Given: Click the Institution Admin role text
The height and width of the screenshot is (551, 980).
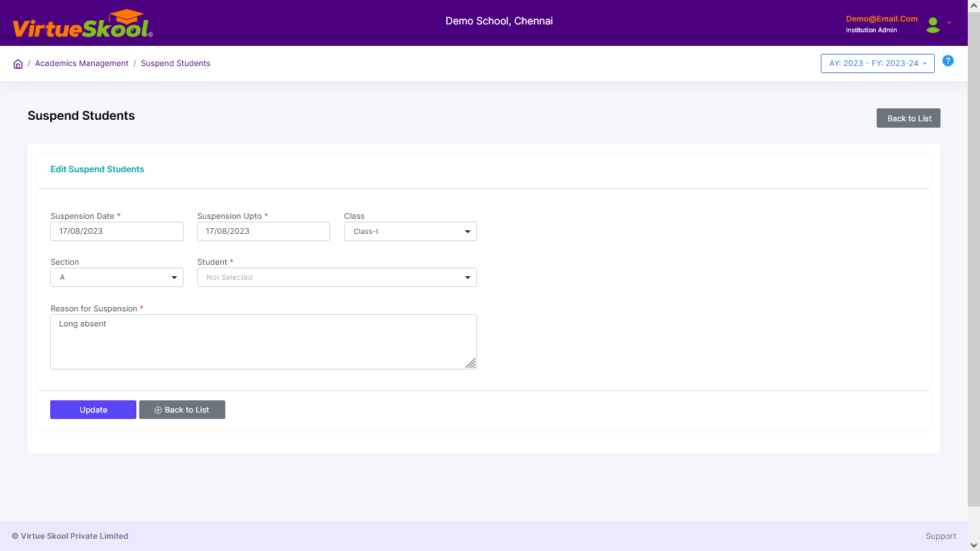Looking at the screenshot, I should (871, 30).
